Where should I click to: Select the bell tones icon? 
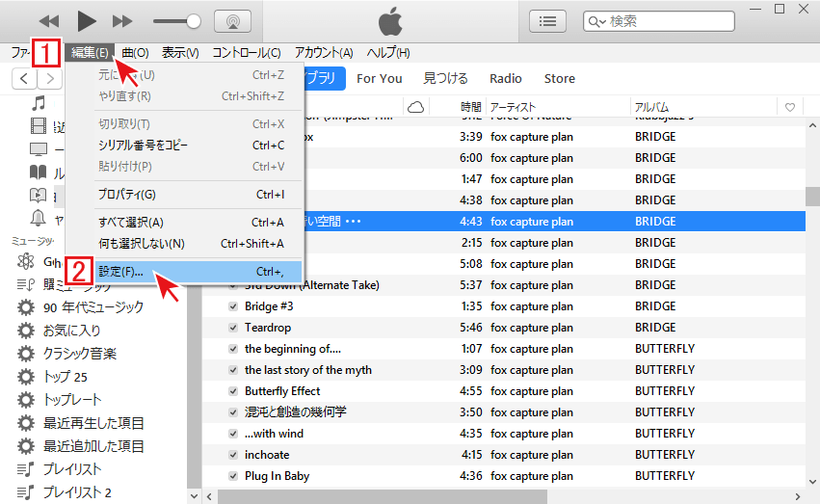39,218
